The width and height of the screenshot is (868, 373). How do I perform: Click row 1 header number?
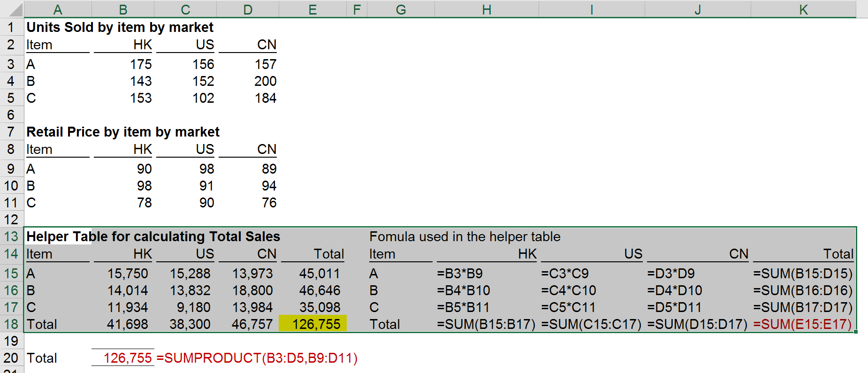pyautogui.click(x=11, y=27)
